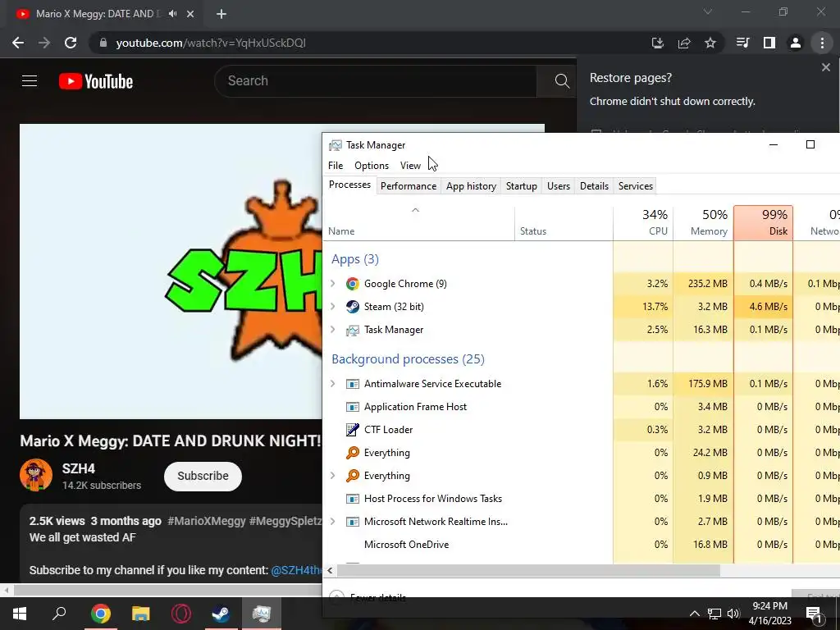Select the Google Chrome process icon
Viewport: 840px width, 630px height.
coord(352,284)
